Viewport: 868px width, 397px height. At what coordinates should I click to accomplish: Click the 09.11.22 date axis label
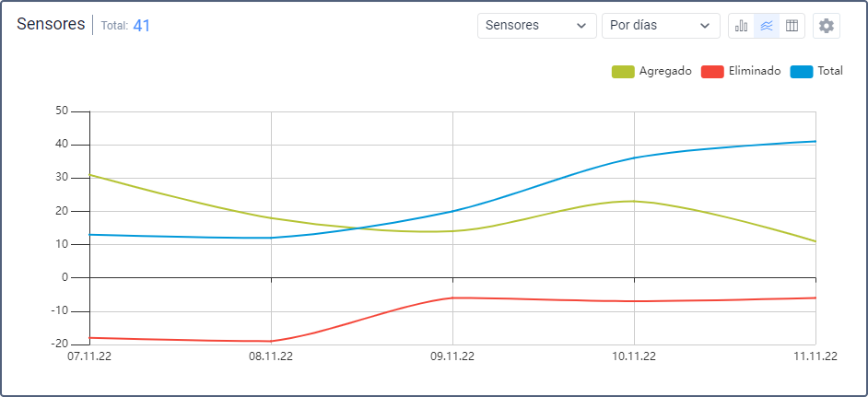click(452, 356)
